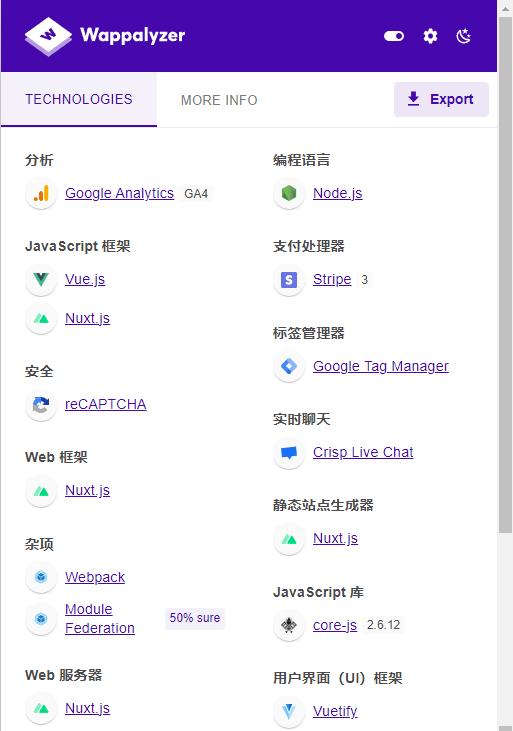The image size is (513, 731).
Task: Select the TECHNOLOGIES tab
Action: (x=79, y=99)
